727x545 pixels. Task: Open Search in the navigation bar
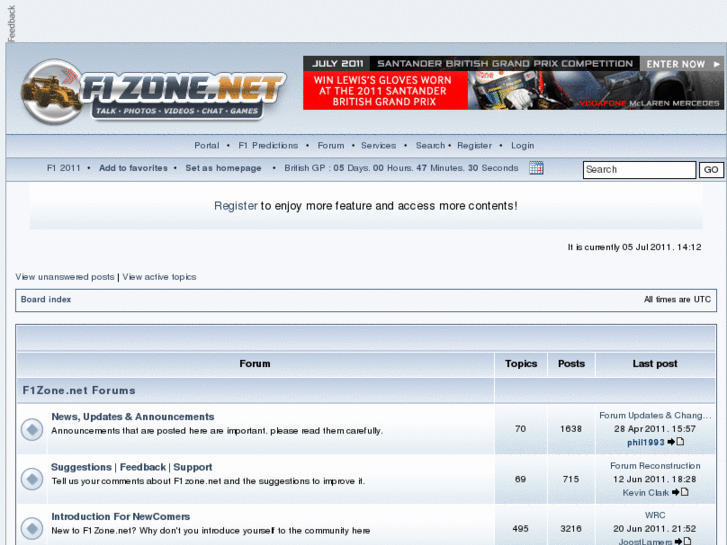(x=430, y=145)
